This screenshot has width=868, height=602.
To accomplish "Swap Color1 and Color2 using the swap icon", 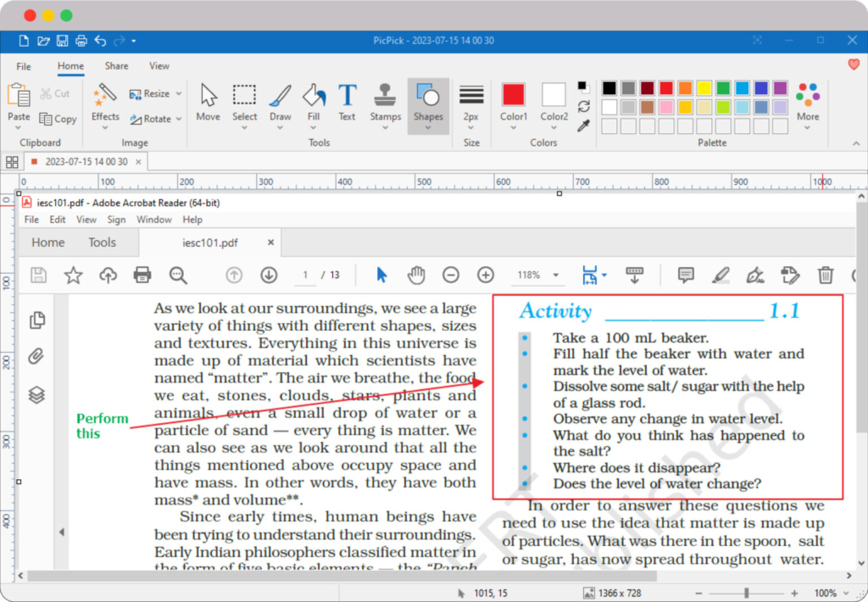I will (x=583, y=106).
